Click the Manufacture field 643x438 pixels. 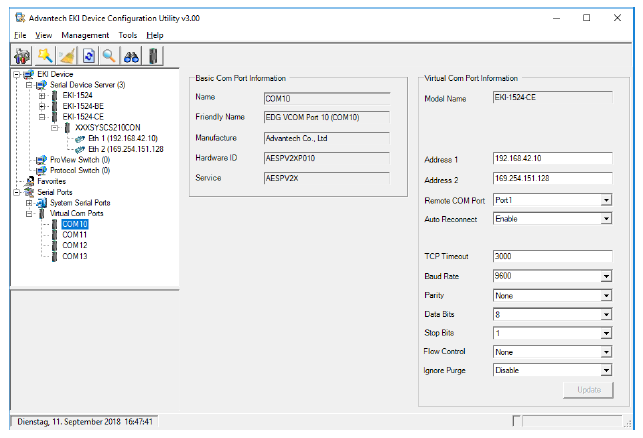tap(326, 138)
